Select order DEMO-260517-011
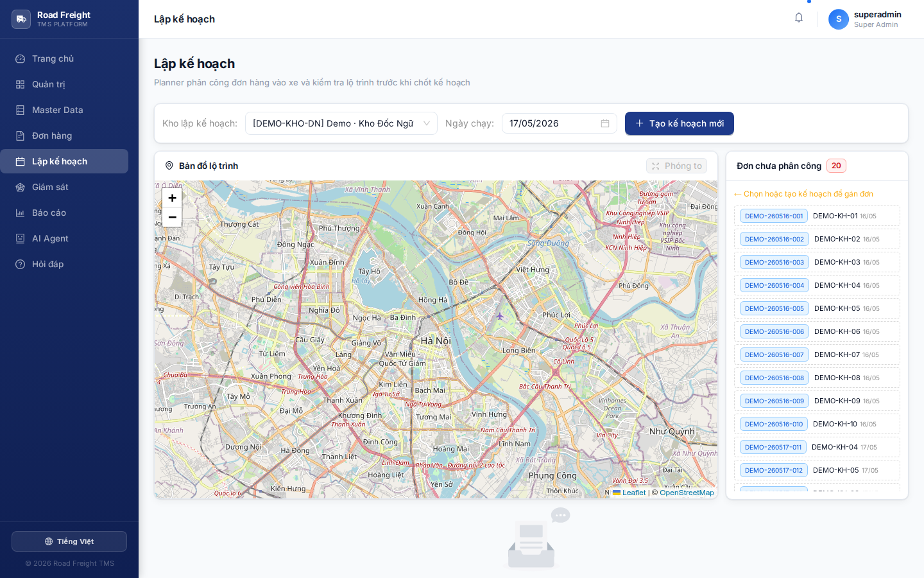Screen dimensions: 924x578 [817, 447]
